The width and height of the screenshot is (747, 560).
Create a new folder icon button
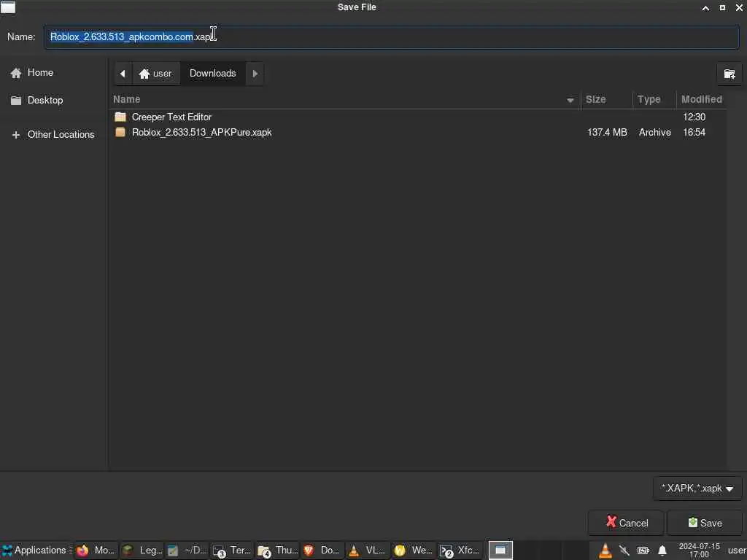(729, 74)
